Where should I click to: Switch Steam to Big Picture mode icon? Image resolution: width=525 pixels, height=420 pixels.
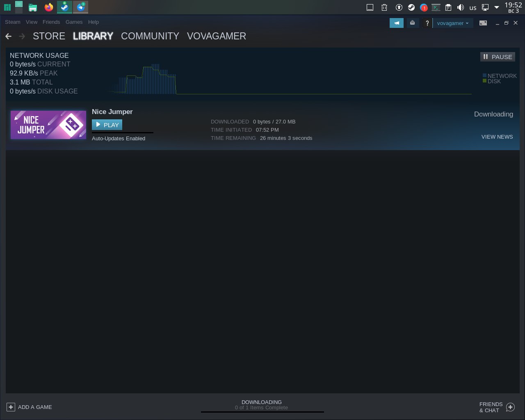483,23
